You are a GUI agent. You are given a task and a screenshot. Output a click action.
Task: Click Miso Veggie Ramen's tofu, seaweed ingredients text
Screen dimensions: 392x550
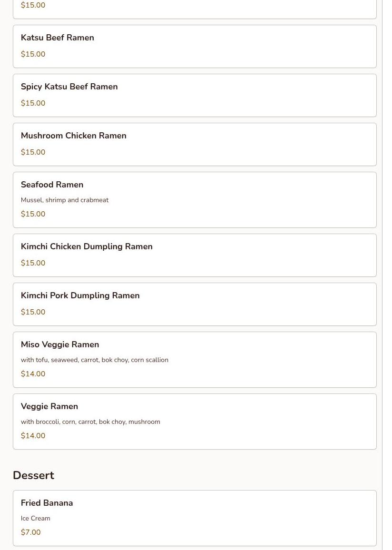[x=94, y=360]
